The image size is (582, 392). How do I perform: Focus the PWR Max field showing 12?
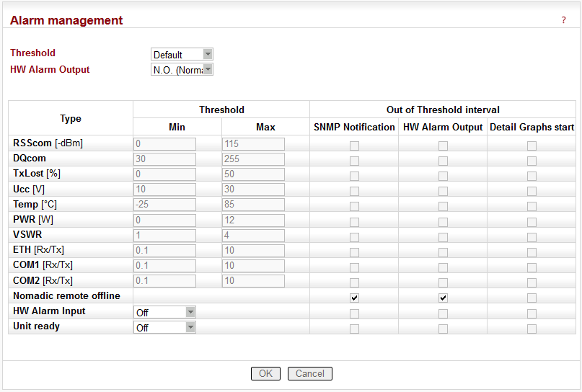point(253,220)
